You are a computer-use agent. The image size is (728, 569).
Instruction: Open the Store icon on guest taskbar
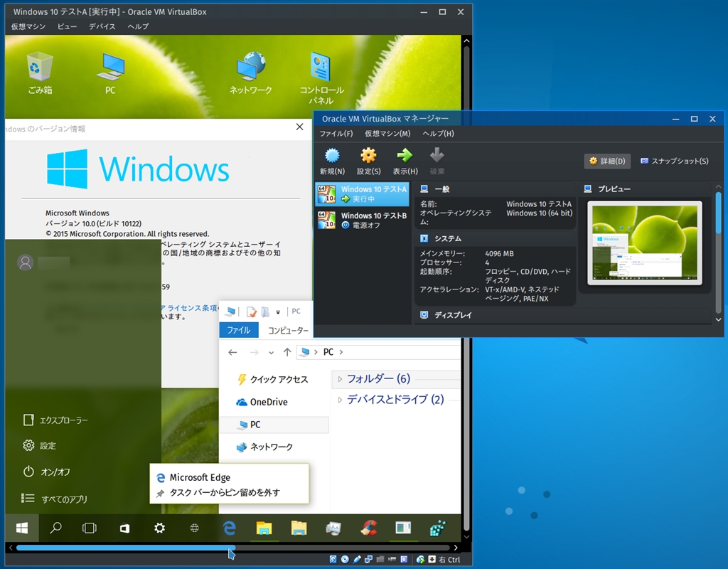124,528
